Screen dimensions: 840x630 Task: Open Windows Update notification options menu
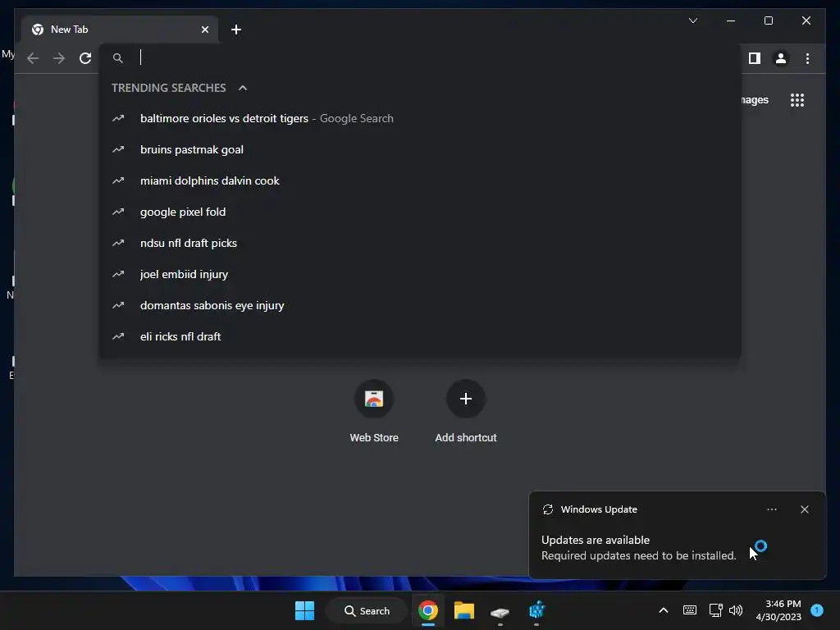771,509
